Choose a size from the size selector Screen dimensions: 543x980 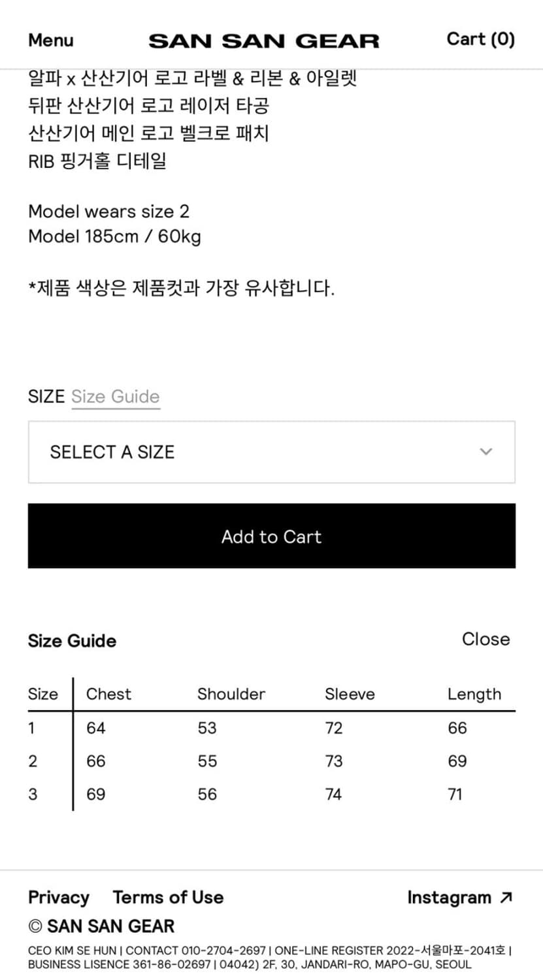(x=271, y=451)
